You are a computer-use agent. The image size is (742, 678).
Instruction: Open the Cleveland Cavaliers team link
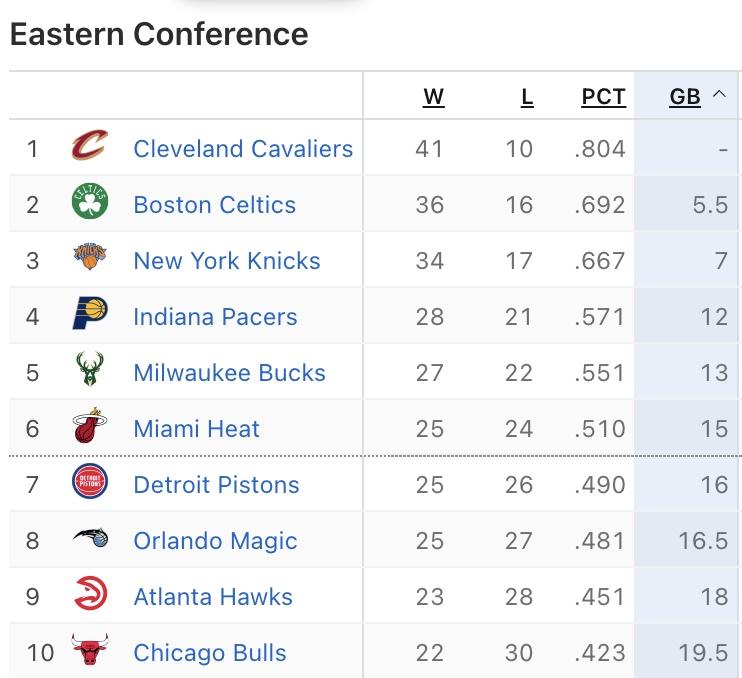pyautogui.click(x=243, y=149)
